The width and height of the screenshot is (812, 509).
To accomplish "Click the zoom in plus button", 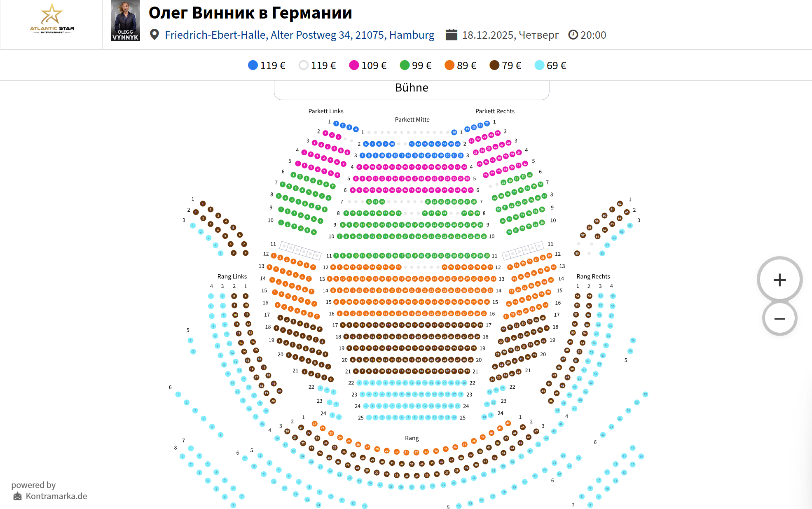I will tap(779, 280).
